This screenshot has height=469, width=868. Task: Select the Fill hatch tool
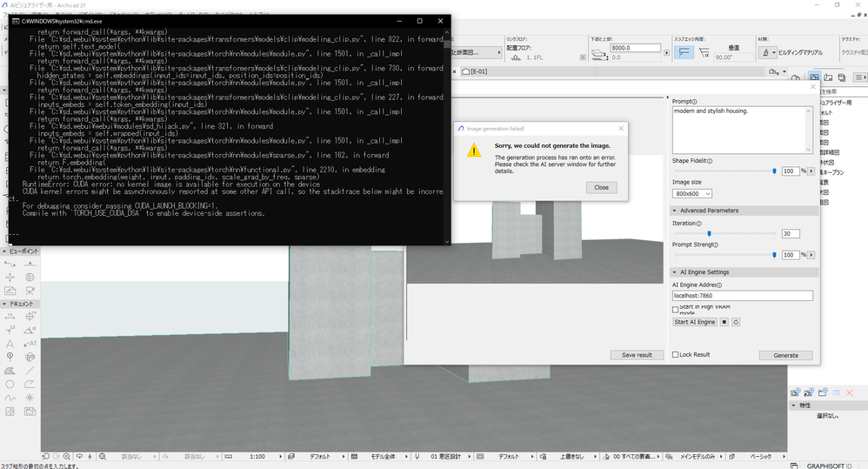(10, 371)
